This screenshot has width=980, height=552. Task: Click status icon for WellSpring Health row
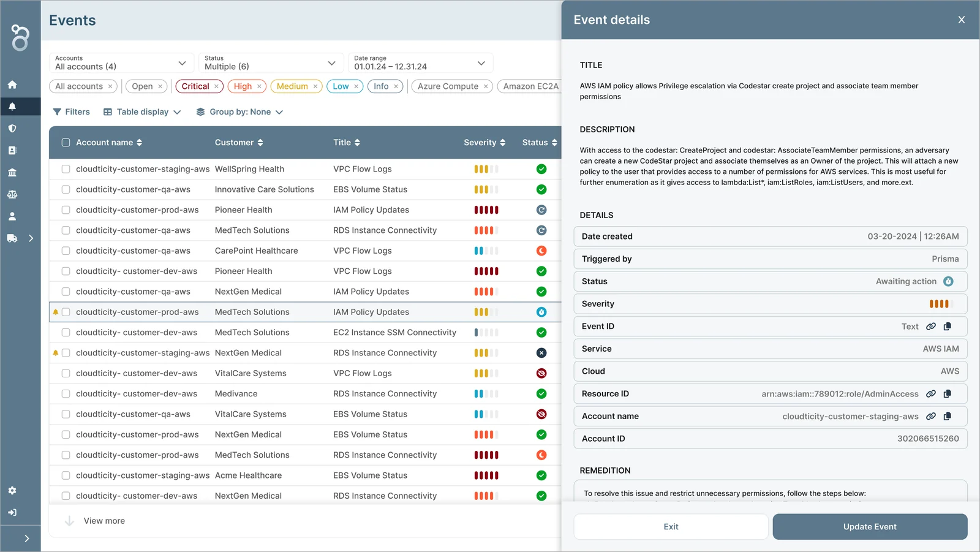(541, 169)
